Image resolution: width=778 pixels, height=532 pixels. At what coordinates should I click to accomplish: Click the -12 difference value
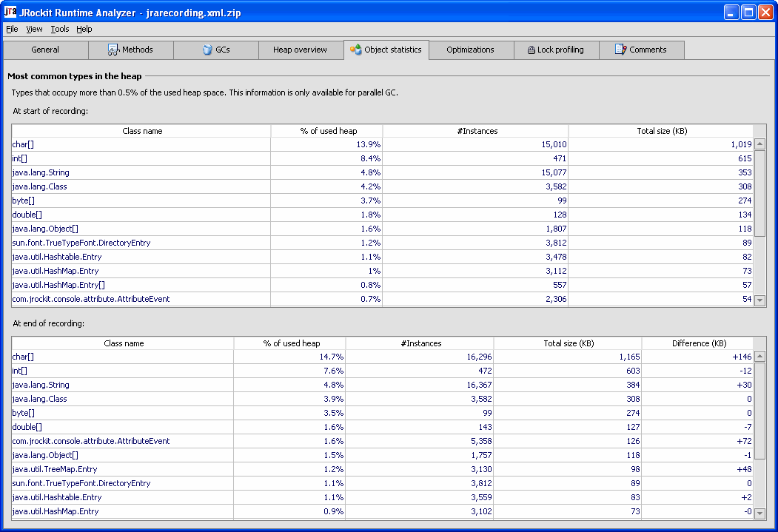tap(745, 371)
